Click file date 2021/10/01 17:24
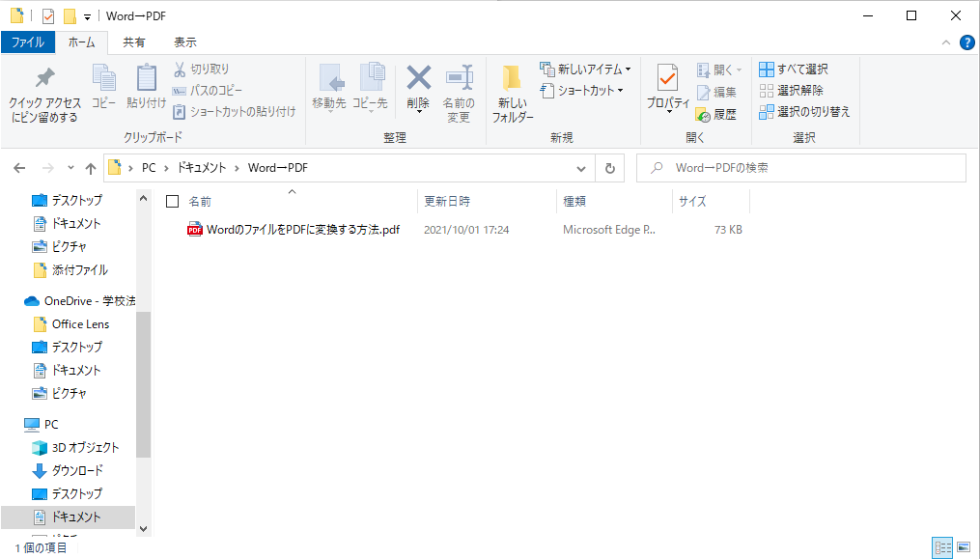Screen dimensions: 980x559 [466, 230]
